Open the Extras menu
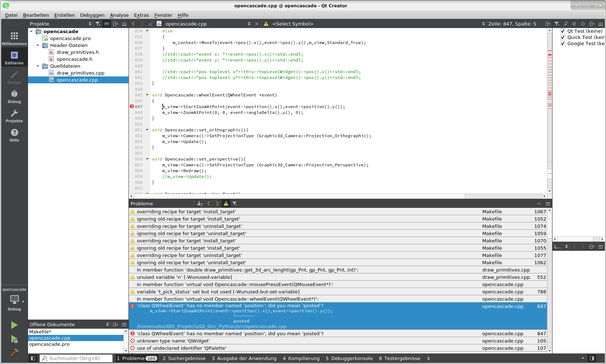The image size is (606, 364). click(141, 15)
